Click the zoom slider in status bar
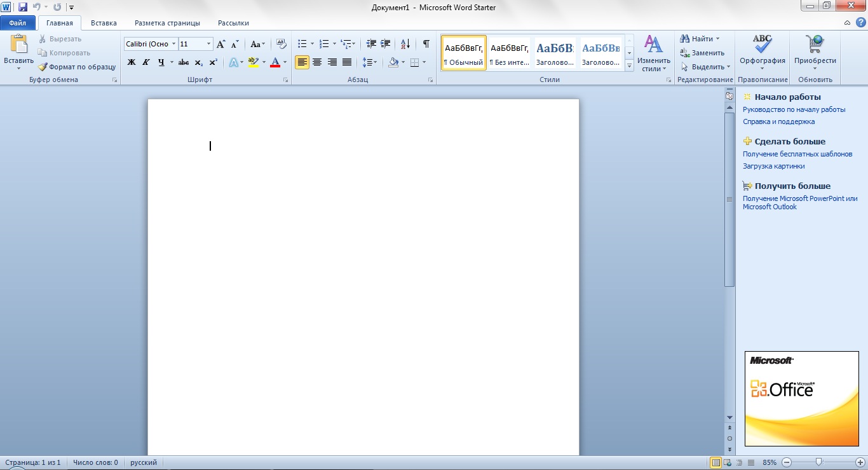This screenshot has width=868, height=470. pos(819,462)
